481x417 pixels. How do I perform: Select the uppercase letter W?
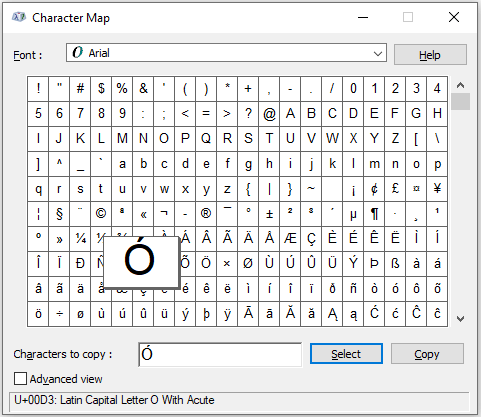(332, 139)
